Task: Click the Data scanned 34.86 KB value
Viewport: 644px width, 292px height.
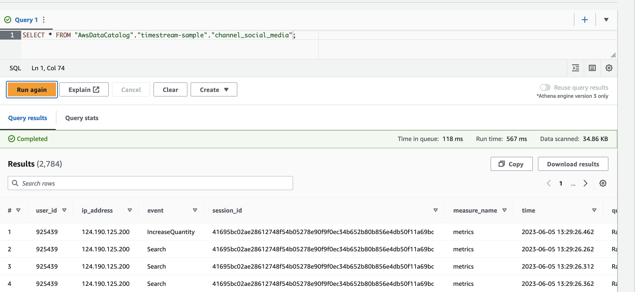Action: [595, 139]
